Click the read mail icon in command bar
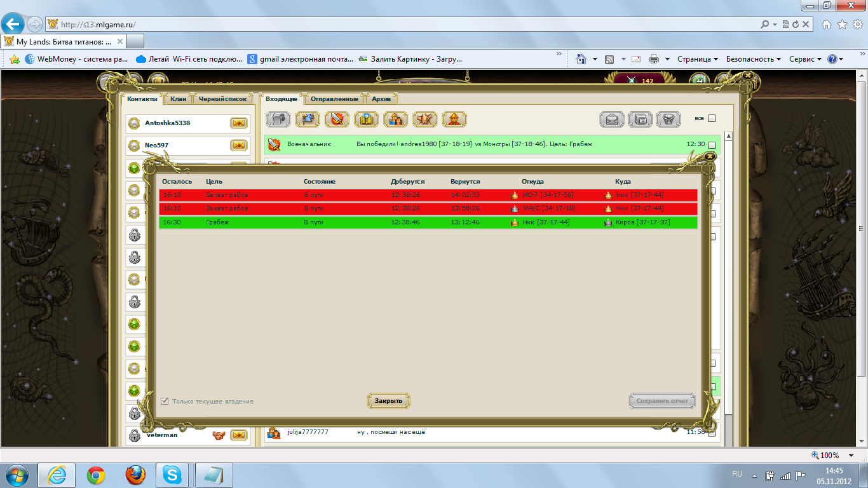The image size is (868, 488). (x=636, y=59)
